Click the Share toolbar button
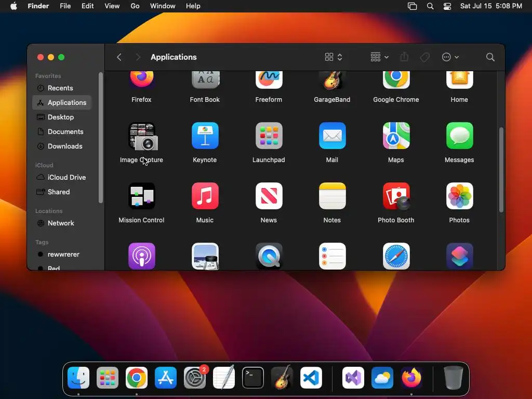 point(404,57)
